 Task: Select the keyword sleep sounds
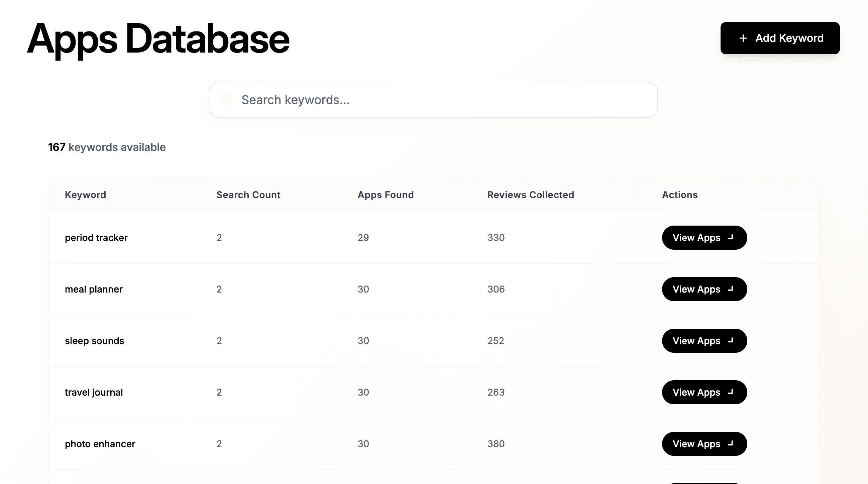pyautogui.click(x=95, y=341)
